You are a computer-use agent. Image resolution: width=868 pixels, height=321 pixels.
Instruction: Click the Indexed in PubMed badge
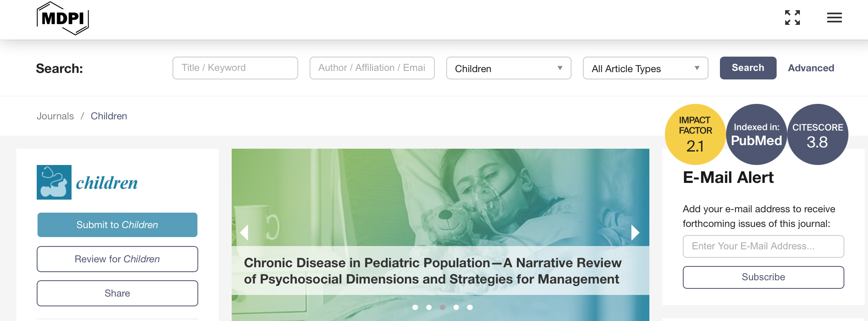click(756, 134)
